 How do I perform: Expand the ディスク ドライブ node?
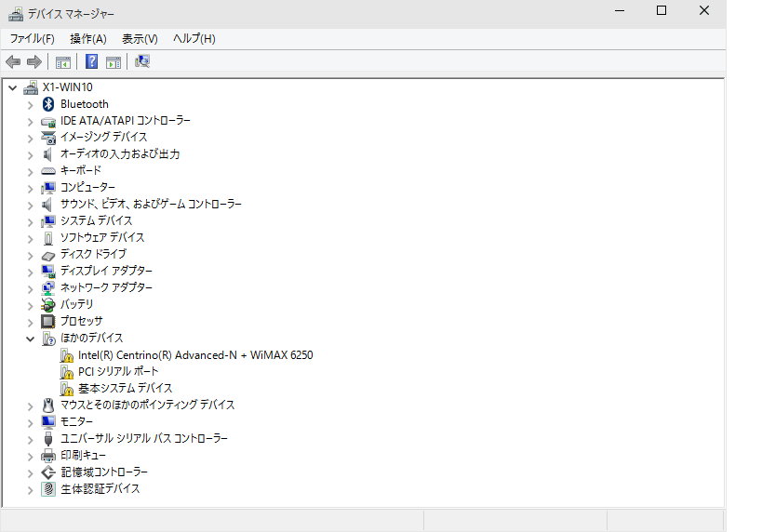point(30,256)
